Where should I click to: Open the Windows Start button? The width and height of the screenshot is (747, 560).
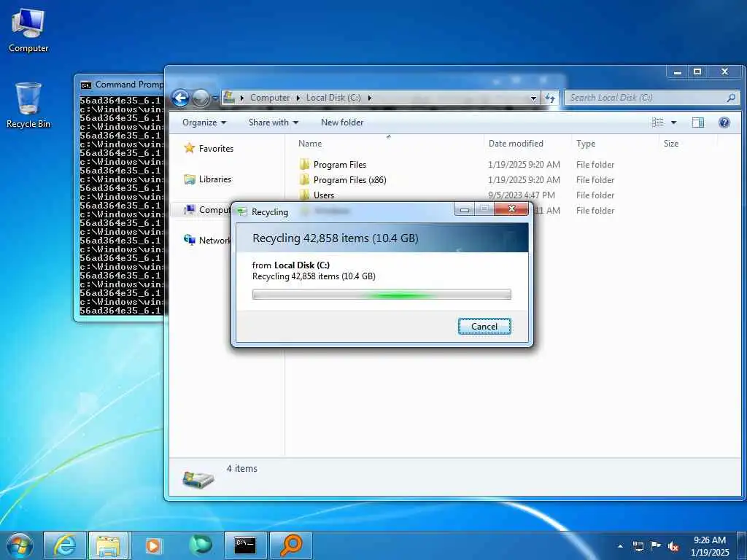(20, 545)
